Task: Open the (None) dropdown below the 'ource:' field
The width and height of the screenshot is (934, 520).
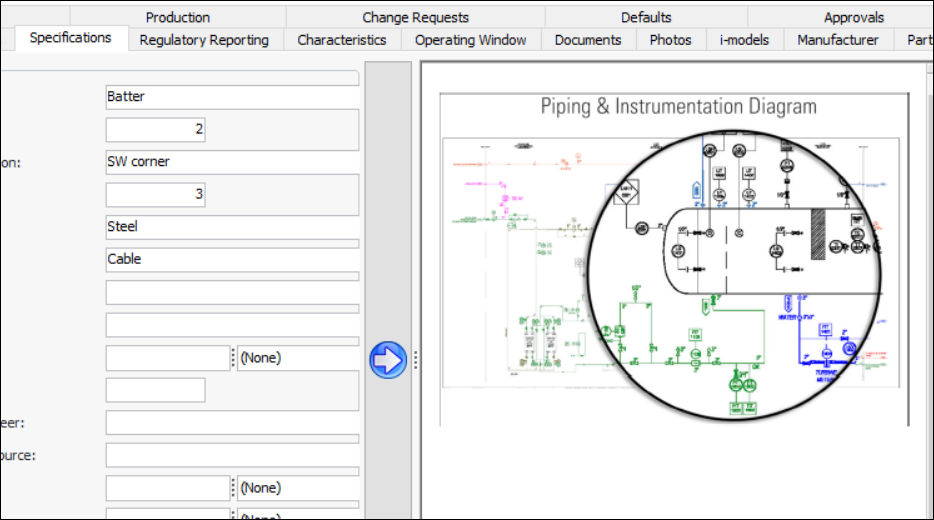Action: 297,488
